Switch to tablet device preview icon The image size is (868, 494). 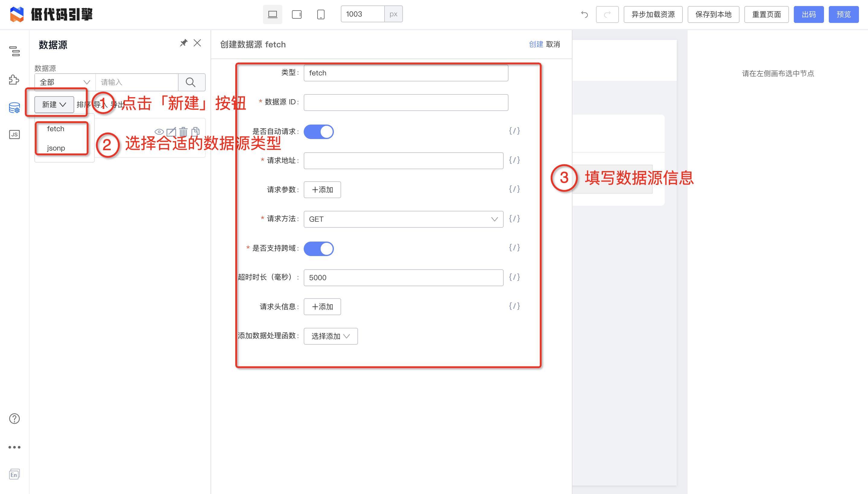point(296,14)
